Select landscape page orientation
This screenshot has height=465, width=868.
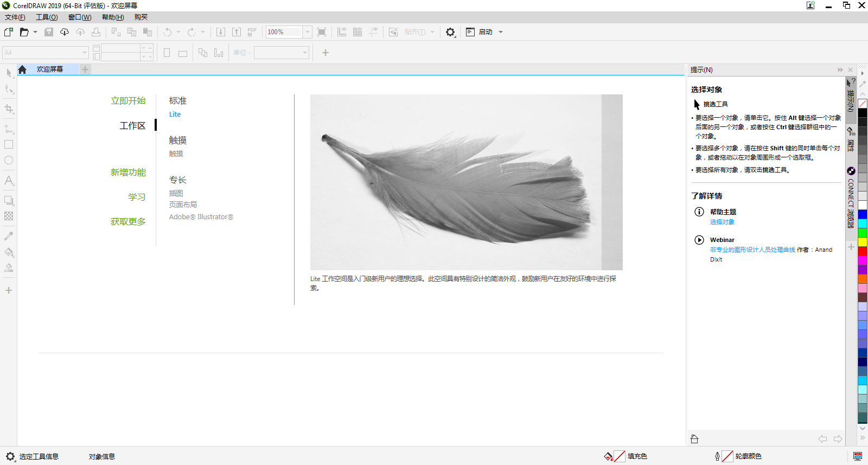point(183,53)
